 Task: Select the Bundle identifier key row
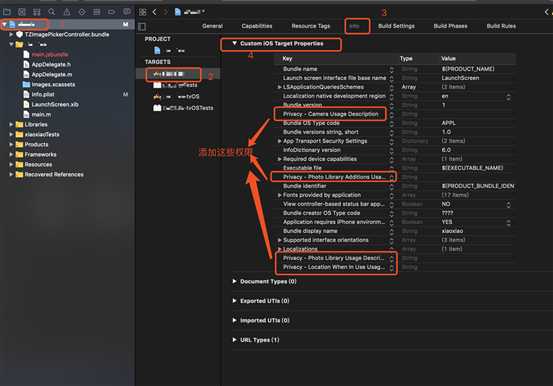point(305,186)
